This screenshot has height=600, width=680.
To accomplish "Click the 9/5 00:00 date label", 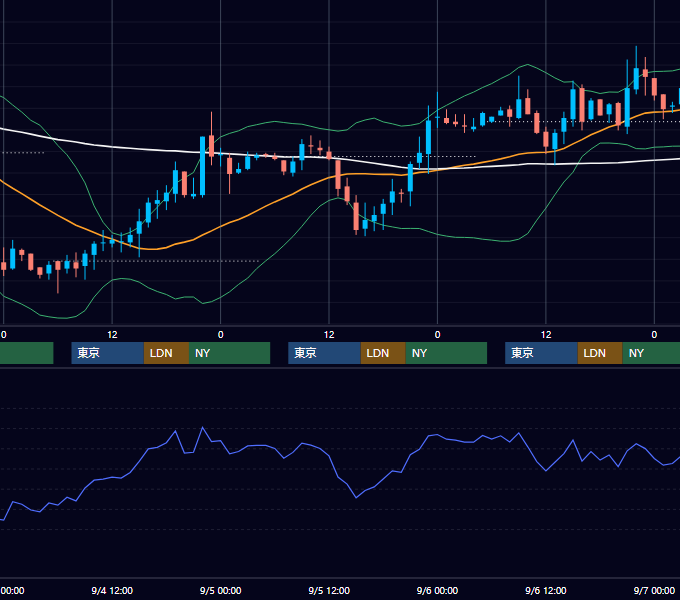I will (220, 590).
